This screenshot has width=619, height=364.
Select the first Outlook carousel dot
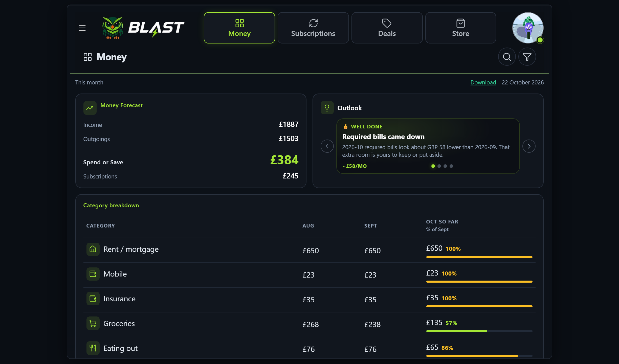433,166
